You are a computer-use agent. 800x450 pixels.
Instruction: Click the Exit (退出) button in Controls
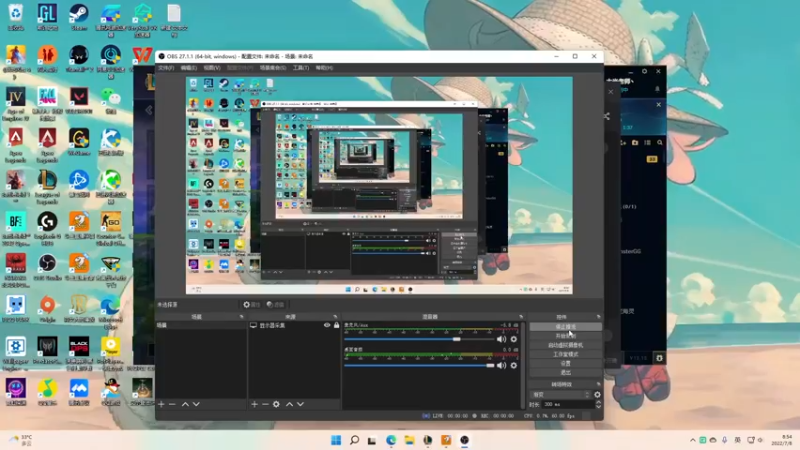point(565,372)
